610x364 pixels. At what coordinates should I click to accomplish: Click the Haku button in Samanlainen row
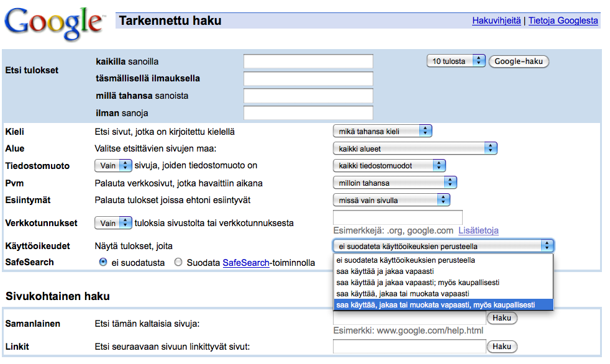pyautogui.click(x=502, y=318)
